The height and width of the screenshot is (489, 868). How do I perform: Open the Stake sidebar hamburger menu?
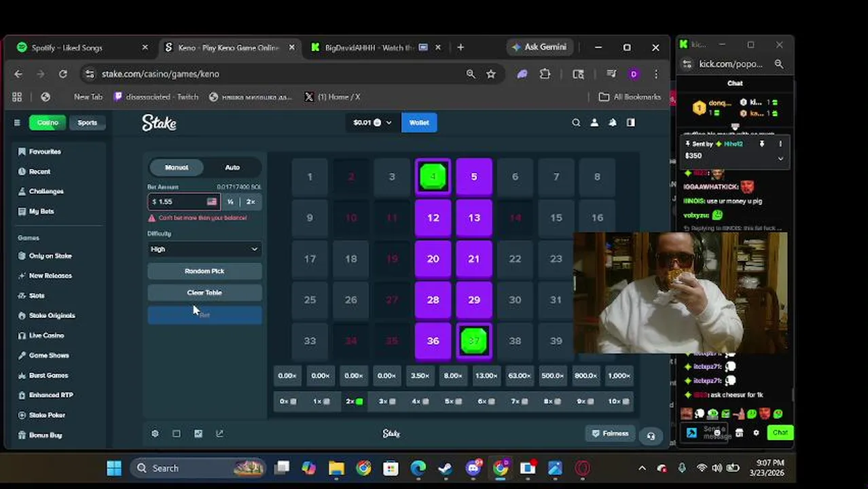coord(17,123)
